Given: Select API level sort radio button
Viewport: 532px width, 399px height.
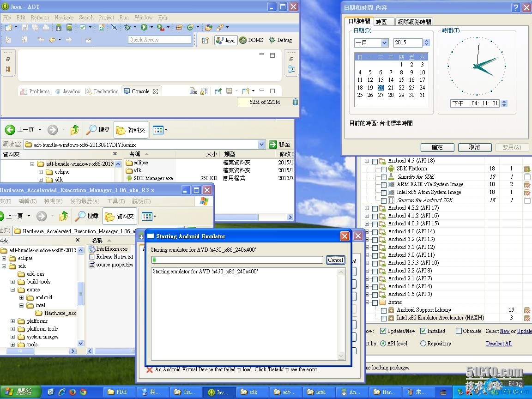Looking at the screenshot, I should (x=383, y=344).
